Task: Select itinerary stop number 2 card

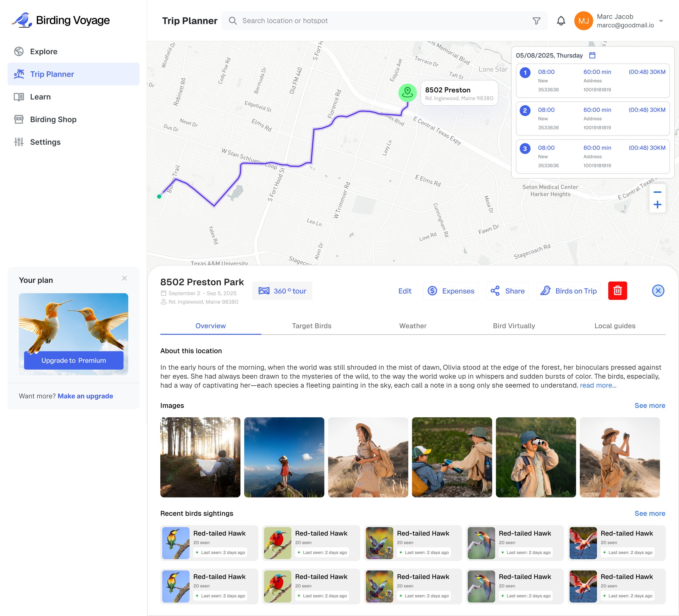Action: click(593, 118)
